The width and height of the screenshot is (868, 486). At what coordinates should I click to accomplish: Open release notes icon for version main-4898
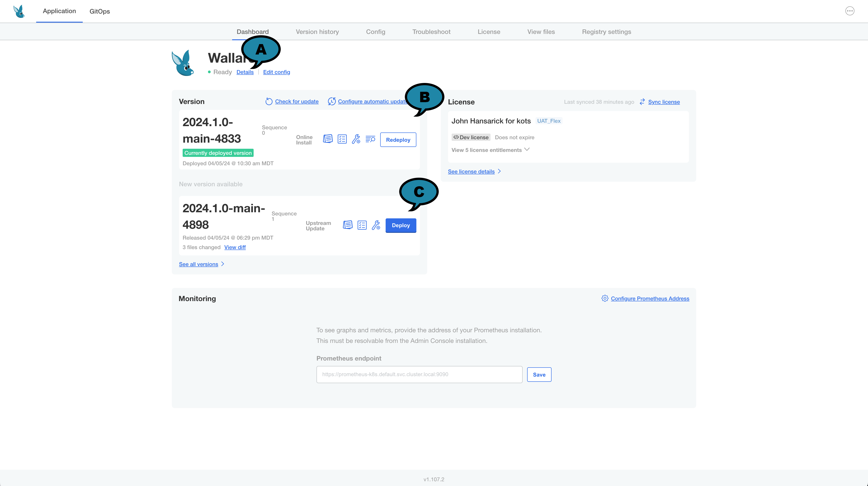coord(347,225)
